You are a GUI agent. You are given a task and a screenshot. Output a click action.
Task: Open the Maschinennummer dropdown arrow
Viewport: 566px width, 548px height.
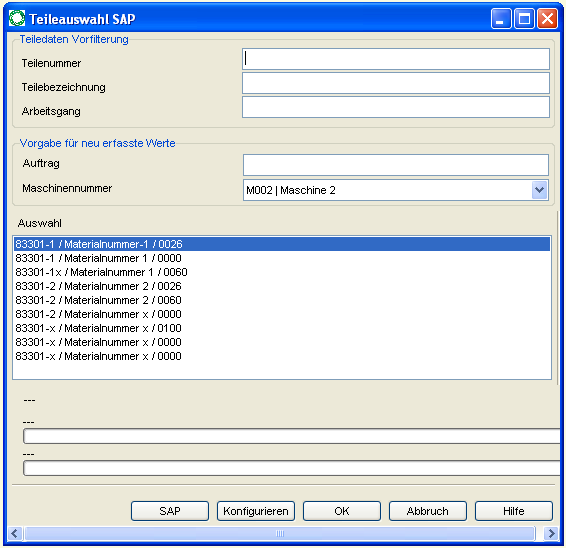539,190
